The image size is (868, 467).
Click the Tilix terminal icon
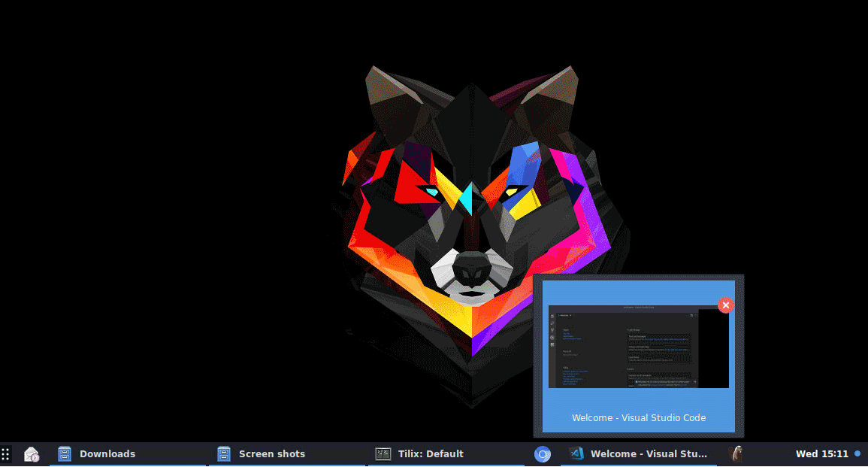click(x=383, y=454)
